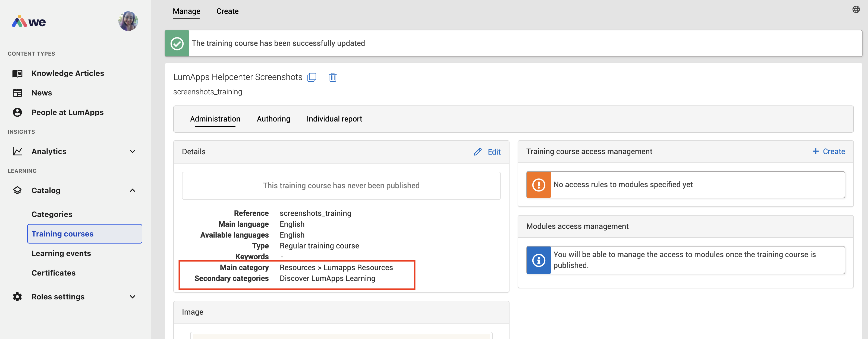
Task: Open Learning events under Catalog
Action: 61,253
